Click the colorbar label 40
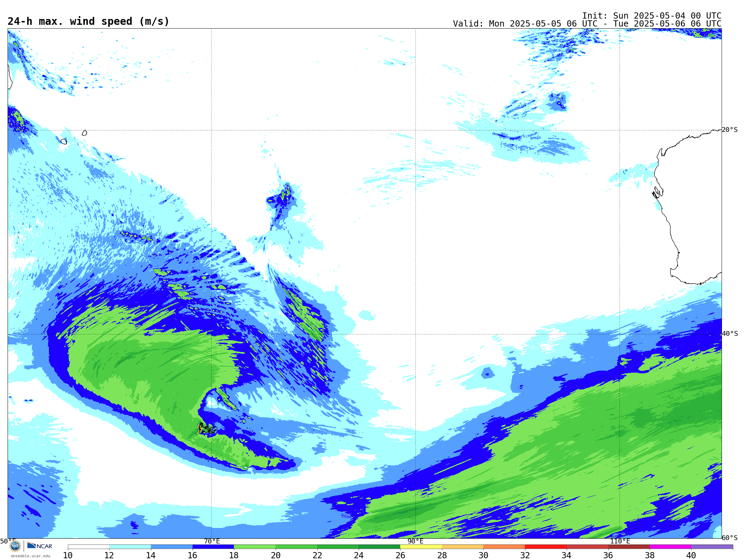The height and width of the screenshot is (560, 744). click(691, 555)
